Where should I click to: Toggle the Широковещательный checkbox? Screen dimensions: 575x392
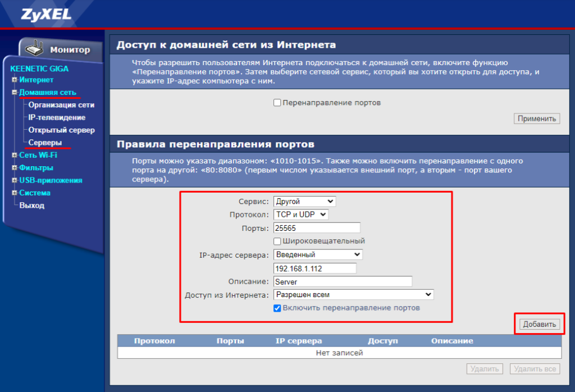click(277, 241)
